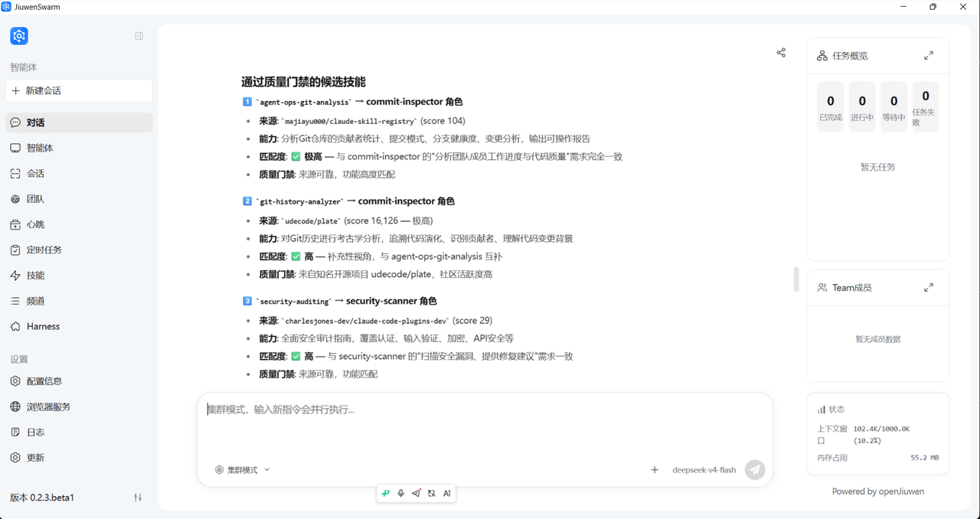Screen dimensions: 980x519
Task: Click the 版本 0.2.3.beta1 version label
Action: click(42, 498)
